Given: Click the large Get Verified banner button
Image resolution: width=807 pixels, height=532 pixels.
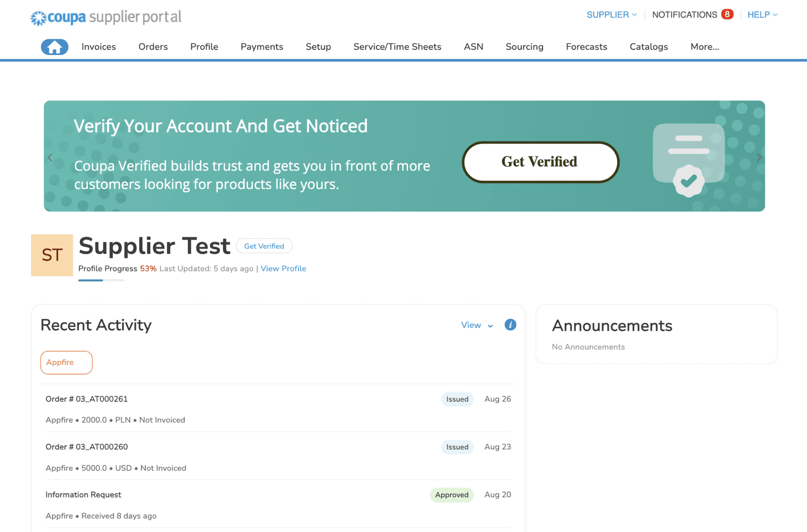Looking at the screenshot, I should click(540, 162).
